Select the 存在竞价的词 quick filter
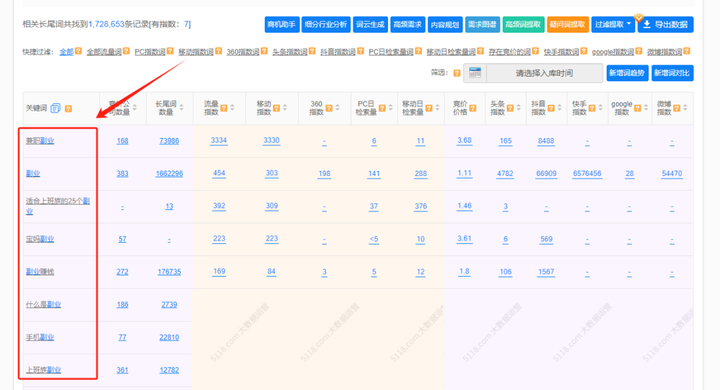 coord(510,51)
